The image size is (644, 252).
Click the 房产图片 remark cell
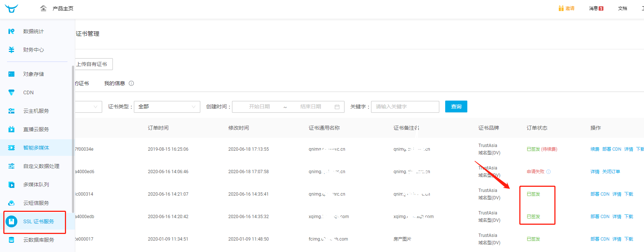(402, 239)
